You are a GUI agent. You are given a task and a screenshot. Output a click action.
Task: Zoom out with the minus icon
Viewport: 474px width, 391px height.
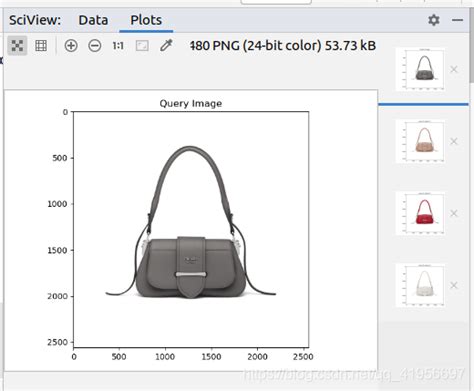(x=95, y=45)
